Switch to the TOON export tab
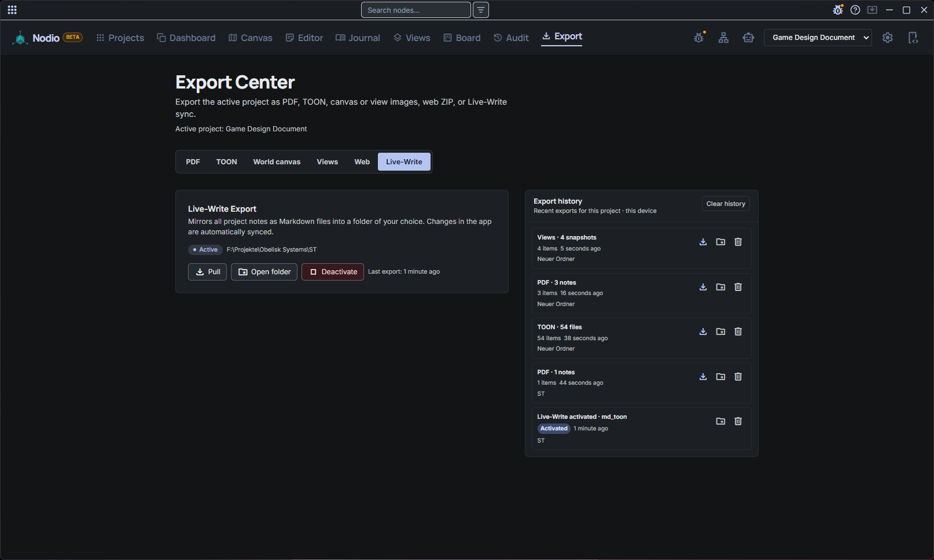The height and width of the screenshot is (560, 934). pyautogui.click(x=226, y=162)
